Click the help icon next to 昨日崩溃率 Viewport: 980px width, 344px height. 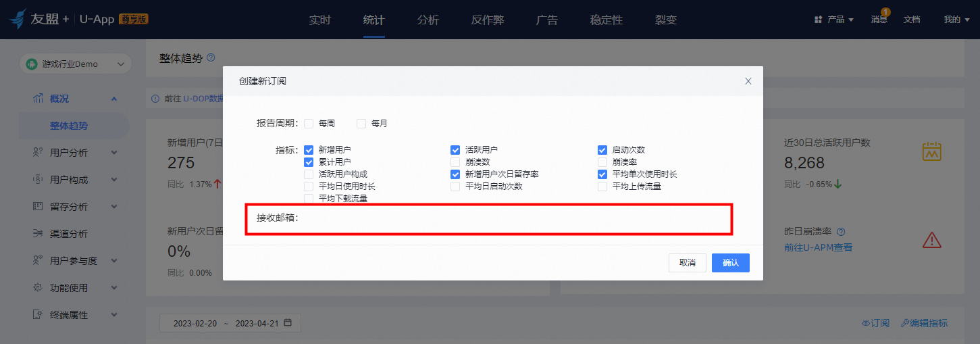pos(841,232)
